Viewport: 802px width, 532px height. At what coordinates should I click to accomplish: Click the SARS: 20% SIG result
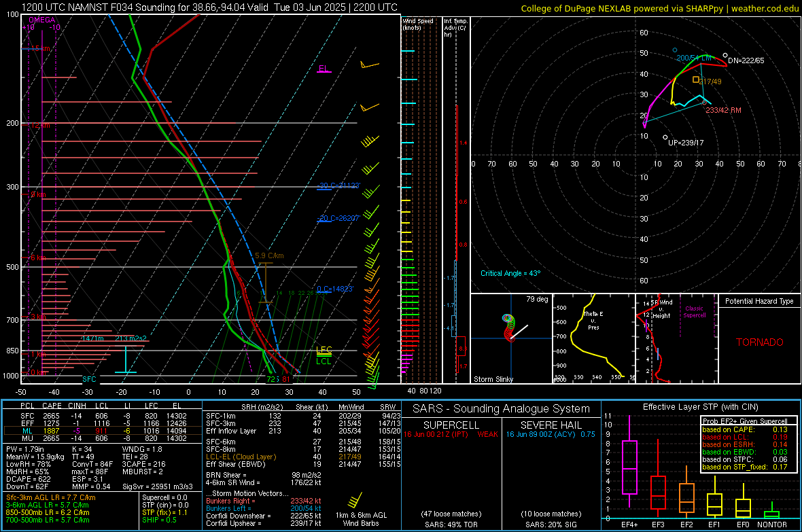click(x=551, y=525)
